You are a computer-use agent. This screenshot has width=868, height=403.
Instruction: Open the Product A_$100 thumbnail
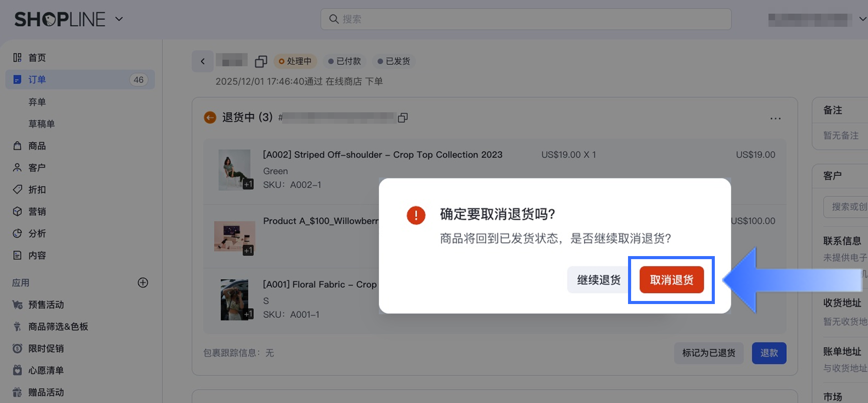click(x=235, y=236)
